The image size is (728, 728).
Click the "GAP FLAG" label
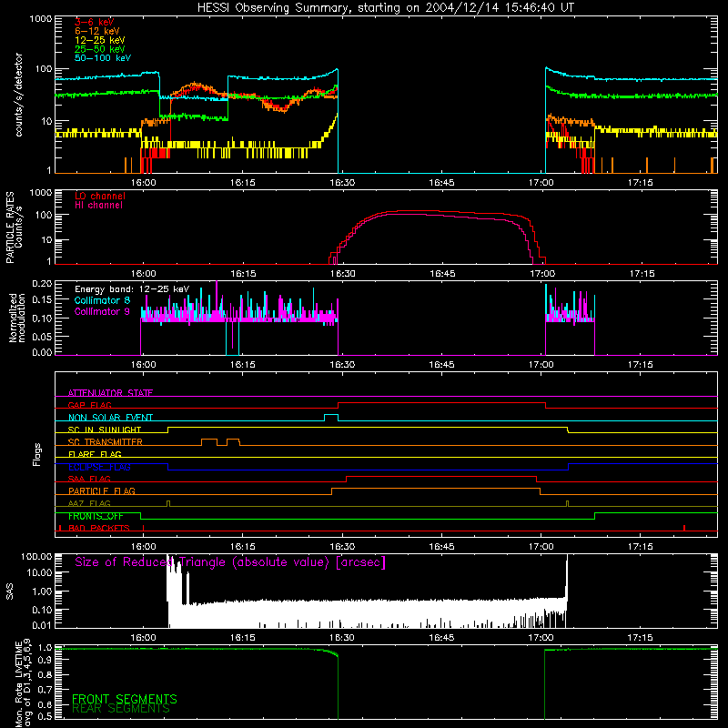coord(89,405)
